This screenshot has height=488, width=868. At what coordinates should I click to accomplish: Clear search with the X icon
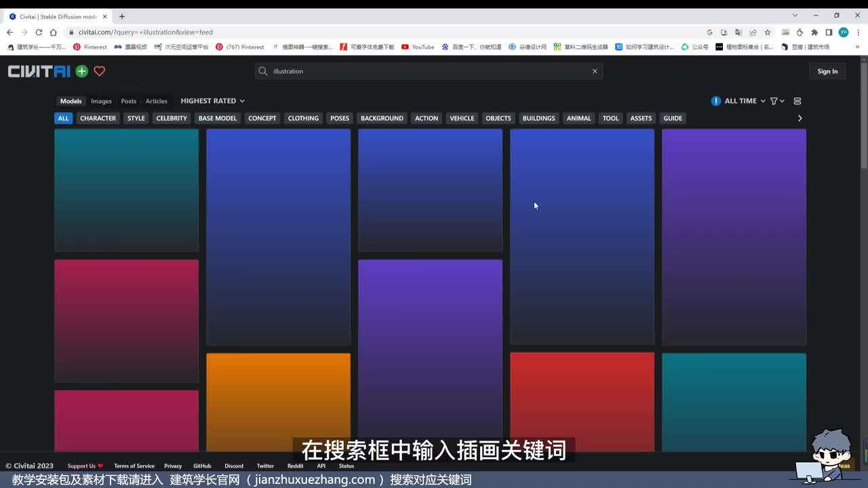[x=595, y=71]
